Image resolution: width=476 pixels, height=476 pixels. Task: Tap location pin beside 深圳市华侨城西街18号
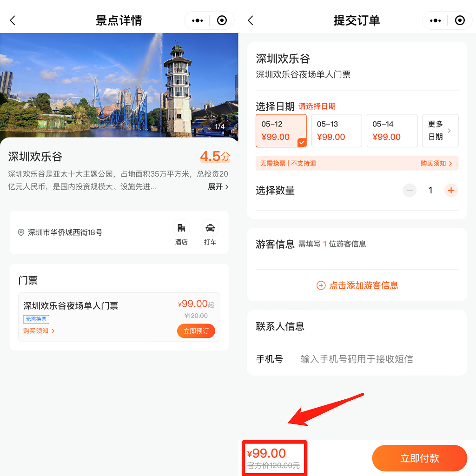[x=21, y=232]
